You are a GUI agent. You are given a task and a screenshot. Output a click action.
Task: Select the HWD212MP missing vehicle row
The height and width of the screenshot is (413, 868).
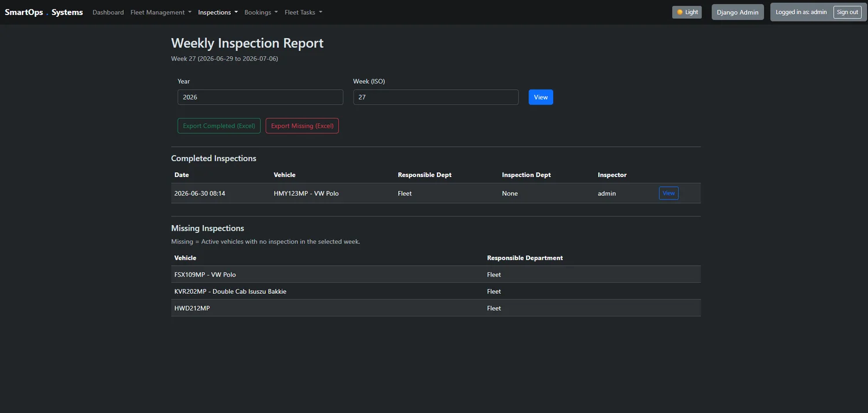click(x=436, y=308)
